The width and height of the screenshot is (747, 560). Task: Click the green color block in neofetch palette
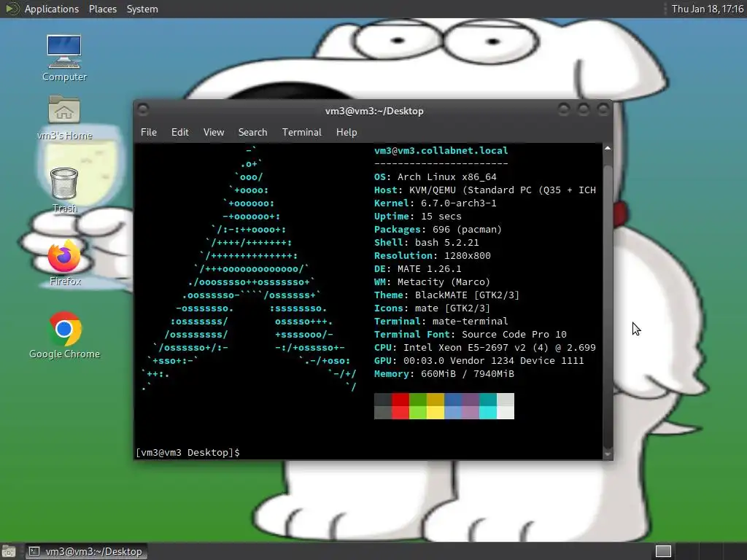[x=418, y=406]
